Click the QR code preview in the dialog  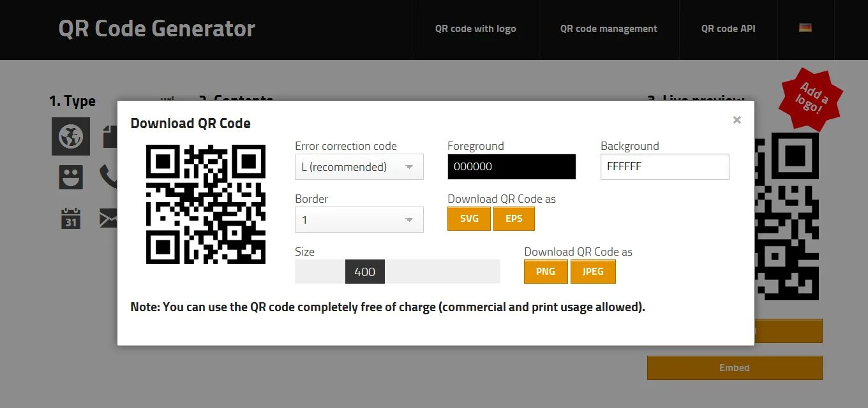(206, 205)
